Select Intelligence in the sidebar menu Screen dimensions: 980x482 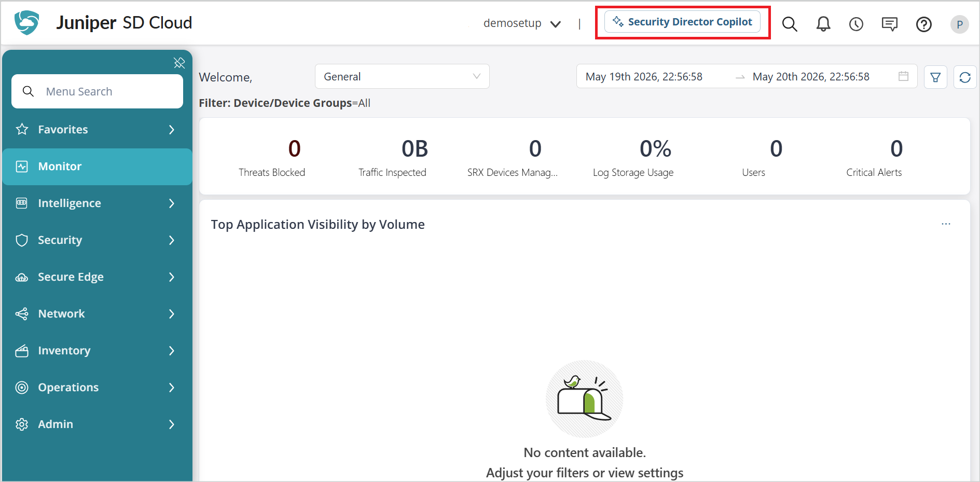coord(98,203)
